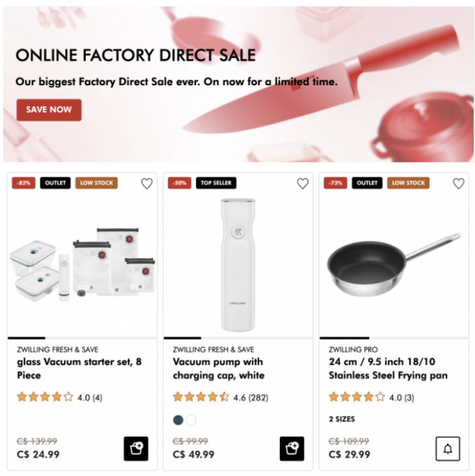Add glass Vacuum starter set to wishlist
This screenshot has height=476, width=475.
pos(146,183)
